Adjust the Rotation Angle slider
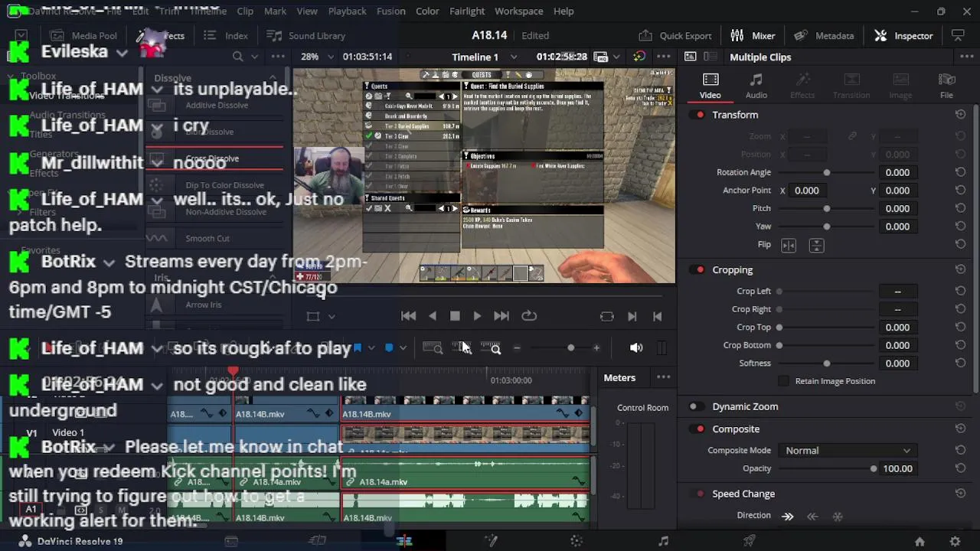 point(826,172)
